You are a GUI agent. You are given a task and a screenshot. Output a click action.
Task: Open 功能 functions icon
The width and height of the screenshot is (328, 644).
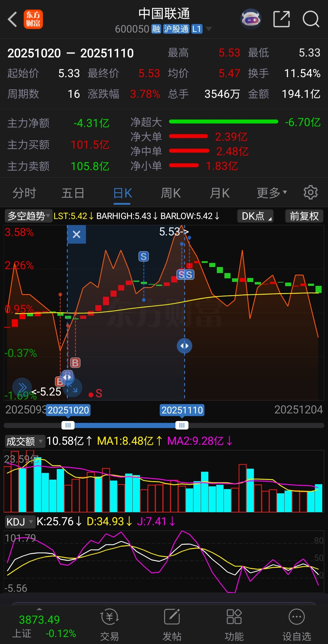(x=234, y=625)
